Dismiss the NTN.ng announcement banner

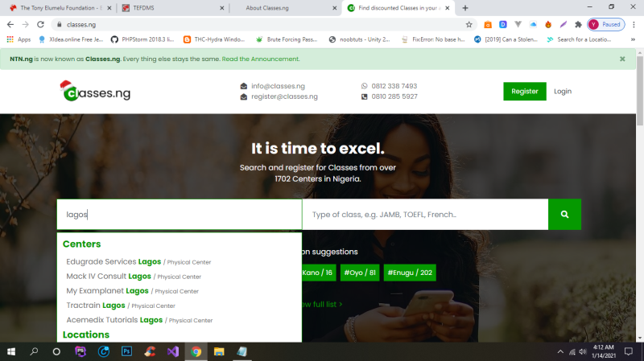coord(622,59)
